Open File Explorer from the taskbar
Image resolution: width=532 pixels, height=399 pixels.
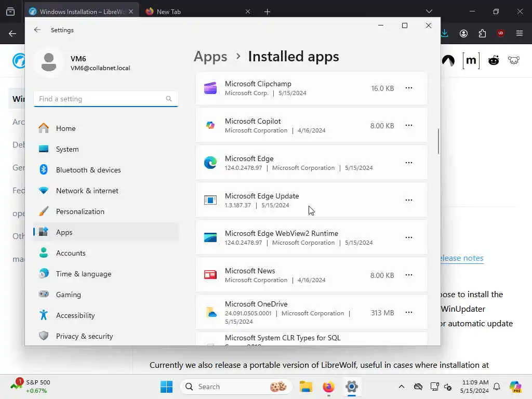pyautogui.click(x=305, y=387)
